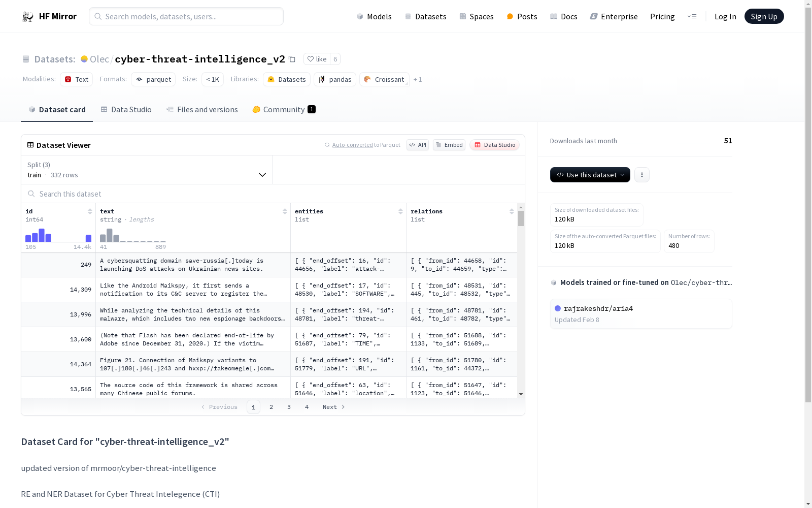Click the Text modality tag
This screenshot has width=812, height=508.
[x=77, y=79]
